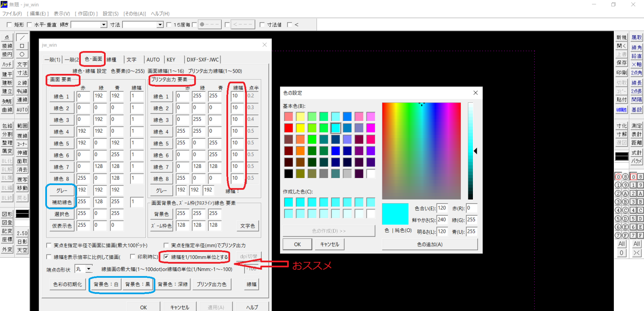Select the 面取 chamfer tool
Viewport: 644px width, 311px height.
tap(22, 161)
